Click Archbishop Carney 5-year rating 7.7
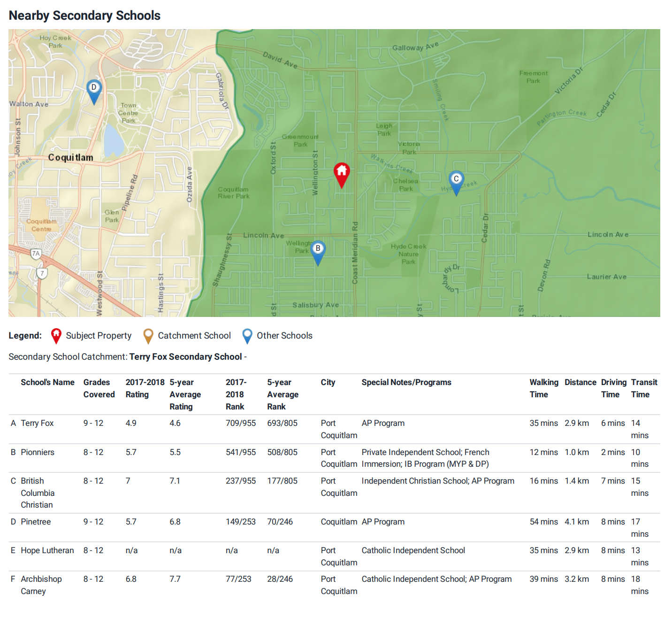This screenshot has height=617, width=672. point(175,579)
